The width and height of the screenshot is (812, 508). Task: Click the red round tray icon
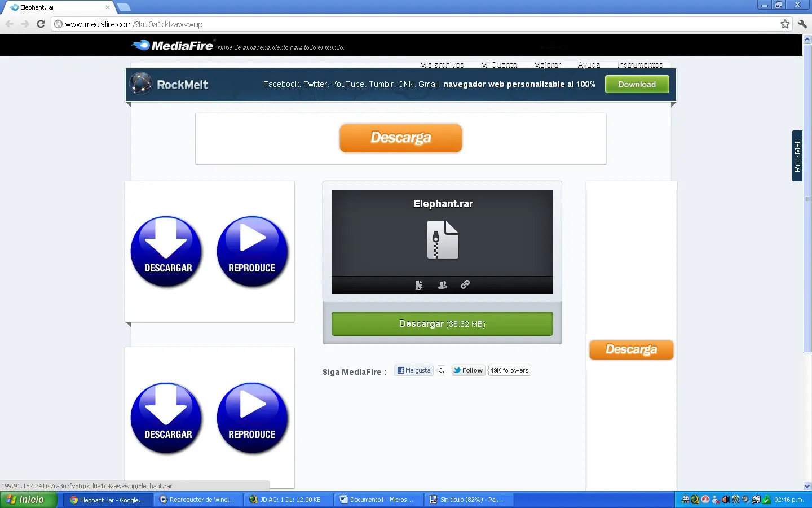[705, 500]
